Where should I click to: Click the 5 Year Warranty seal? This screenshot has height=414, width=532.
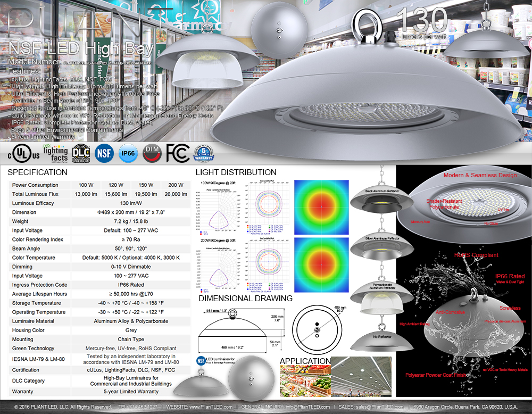coord(204,153)
